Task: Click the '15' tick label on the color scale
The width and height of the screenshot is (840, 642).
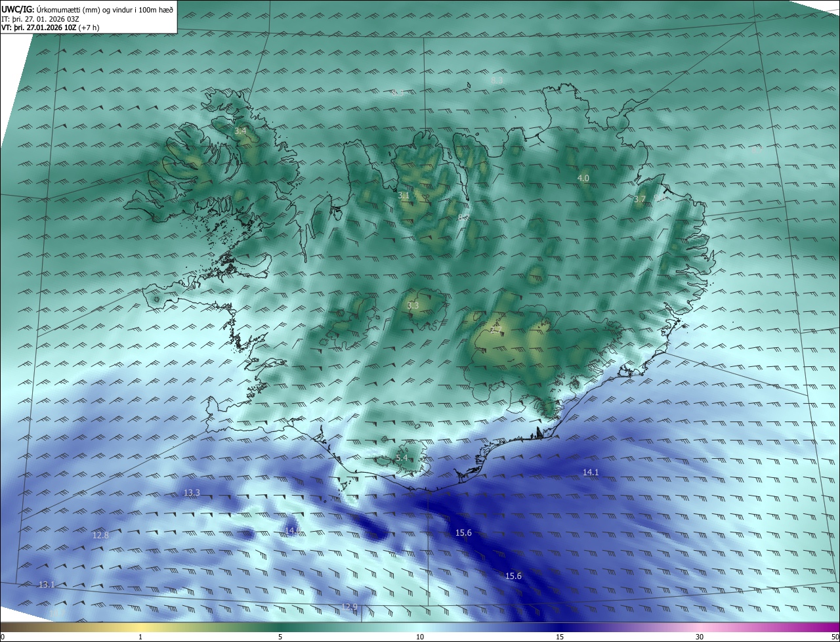Action: click(x=560, y=637)
